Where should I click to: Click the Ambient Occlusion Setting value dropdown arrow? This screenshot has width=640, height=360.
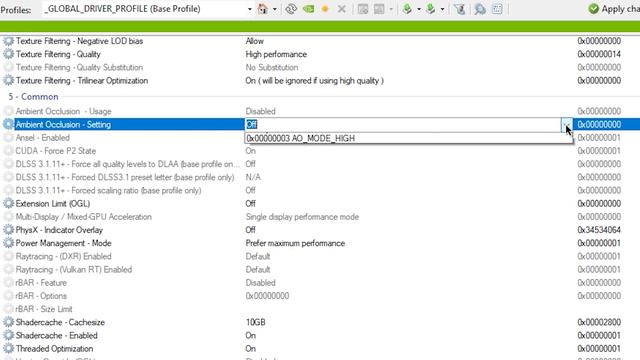[x=567, y=124]
